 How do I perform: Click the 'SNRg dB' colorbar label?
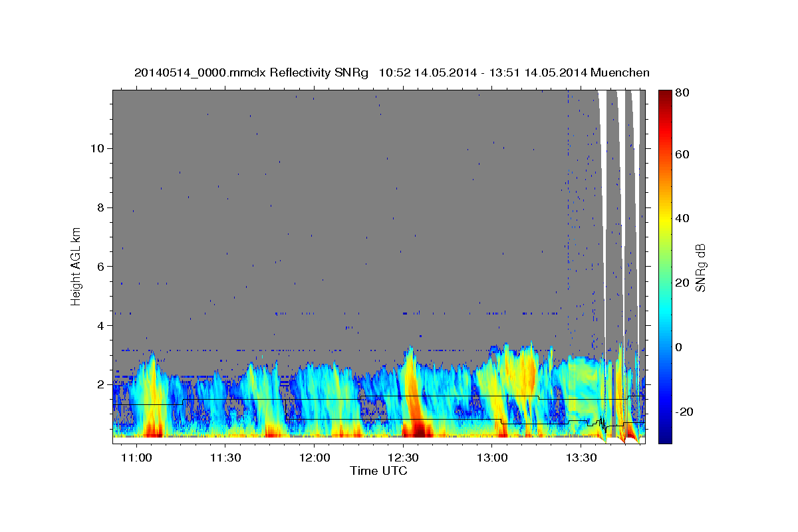click(x=700, y=267)
